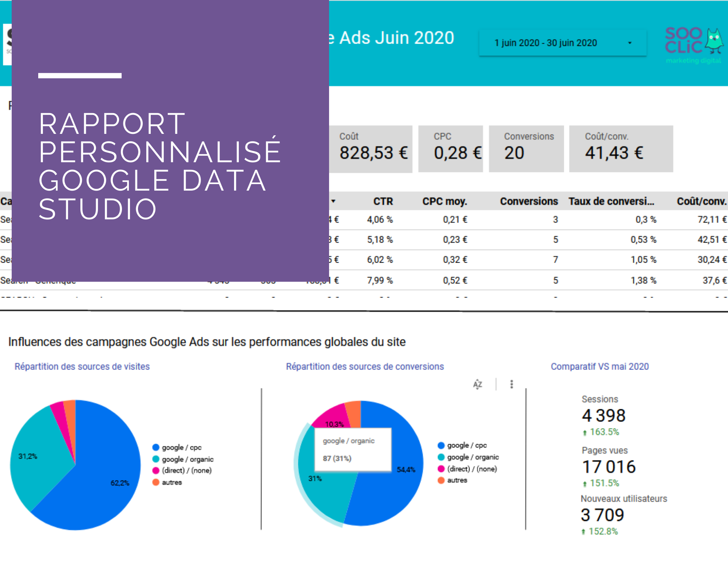Click Répartition des sources de conversions title
728x582 pixels.
365,367
